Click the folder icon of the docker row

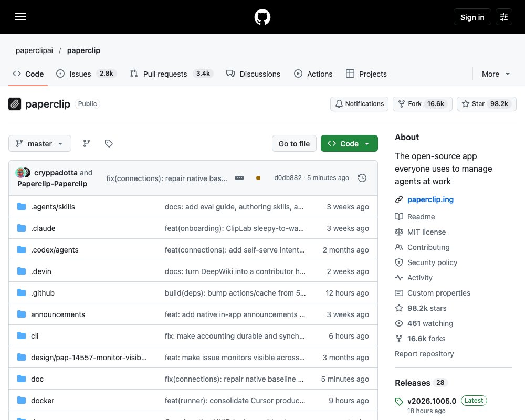pos(22,400)
